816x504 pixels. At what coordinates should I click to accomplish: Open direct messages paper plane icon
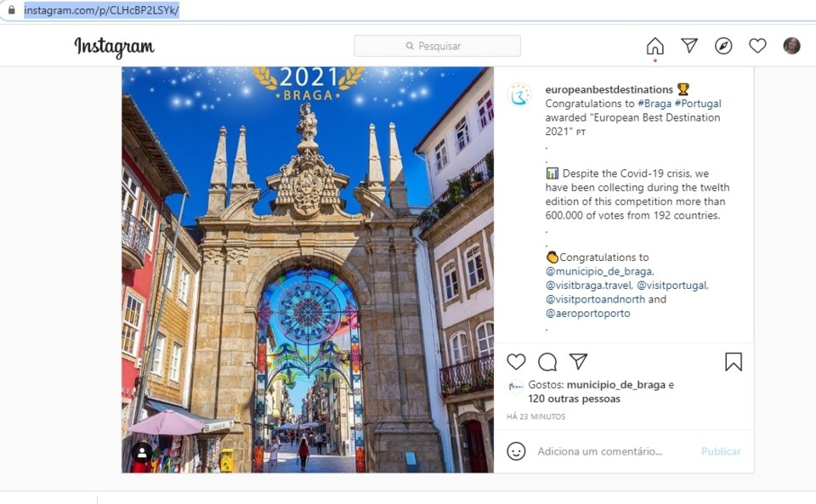689,46
